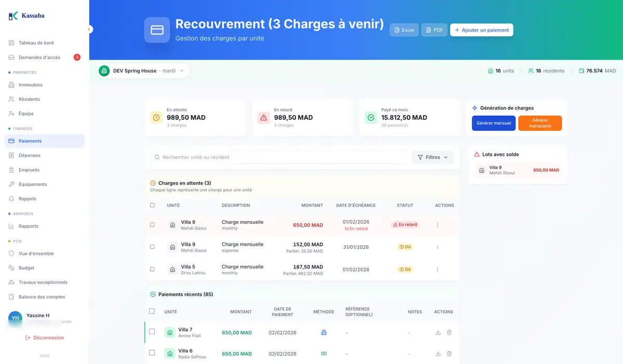The height and width of the screenshot is (364, 623).
Task: Click the Emprunts bank icon
Action: point(11,170)
